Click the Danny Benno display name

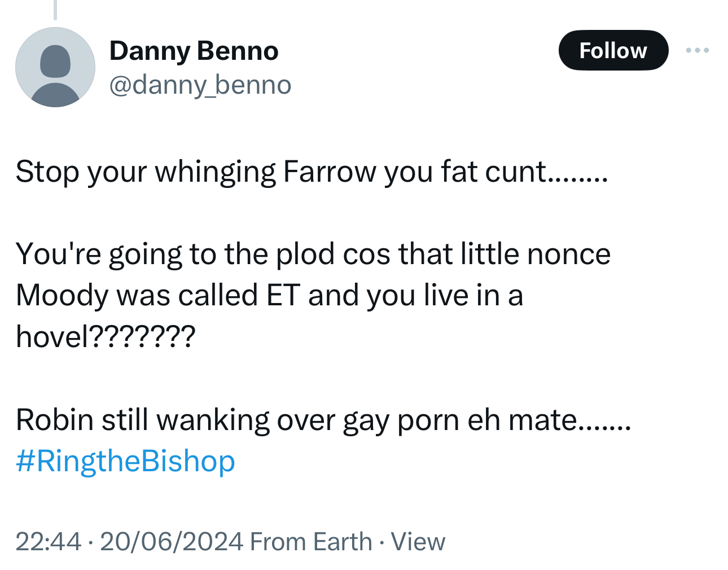tap(194, 51)
